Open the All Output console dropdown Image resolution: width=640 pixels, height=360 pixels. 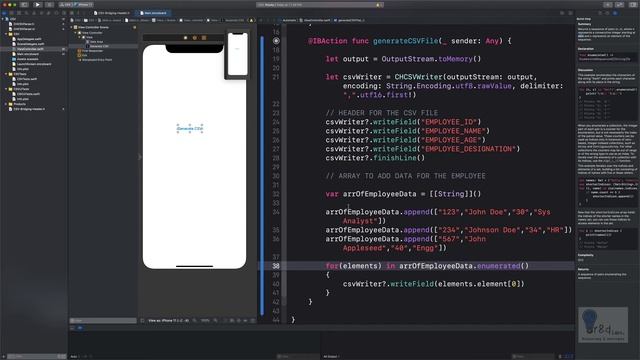[x=331, y=356]
